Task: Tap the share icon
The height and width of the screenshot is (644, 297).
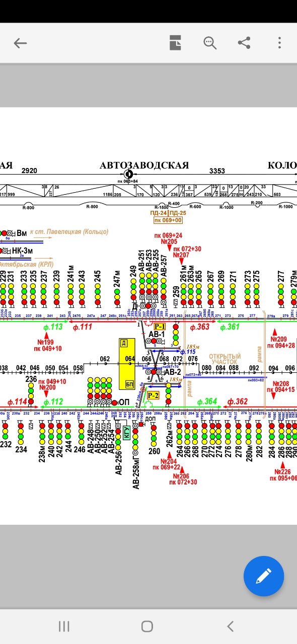Action: 244,43
